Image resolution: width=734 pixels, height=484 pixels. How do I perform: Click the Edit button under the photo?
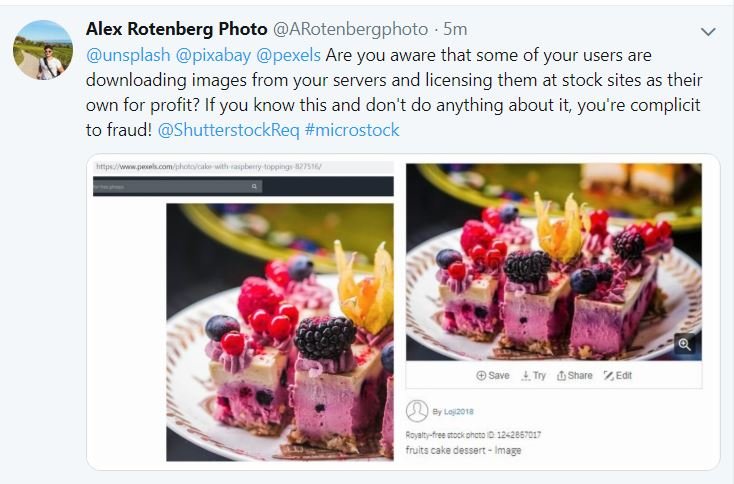click(618, 375)
